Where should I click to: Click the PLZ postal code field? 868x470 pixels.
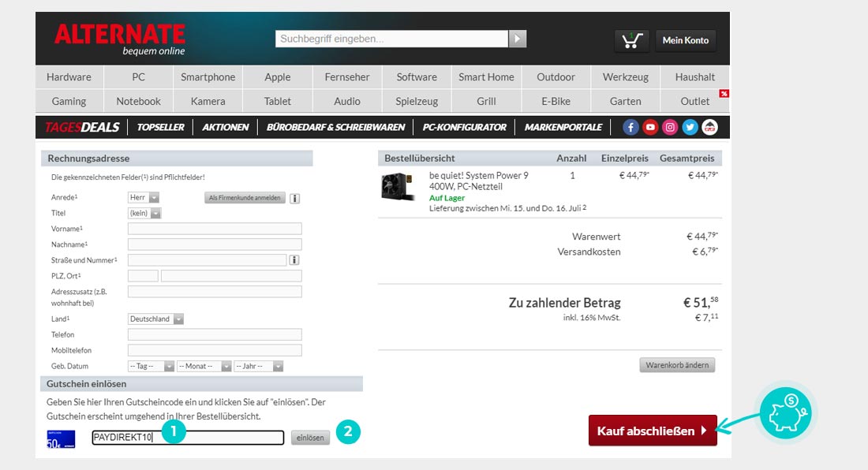(x=143, y=276)
